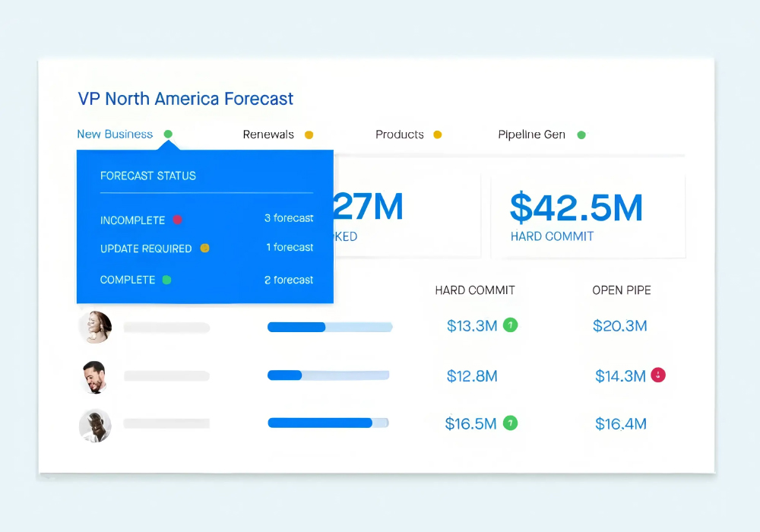Switch to the Renewals tab
This screenshot has height=532, width=760.
tap(268, 135)
